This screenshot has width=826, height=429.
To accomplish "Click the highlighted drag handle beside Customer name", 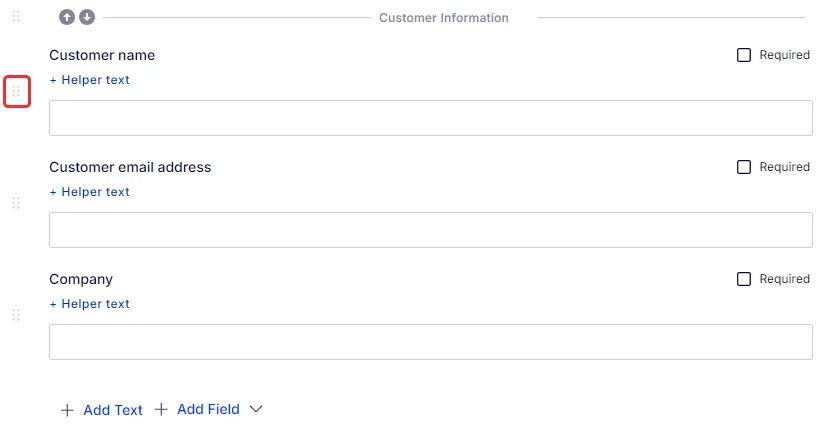I will click(x=16, y=92).
